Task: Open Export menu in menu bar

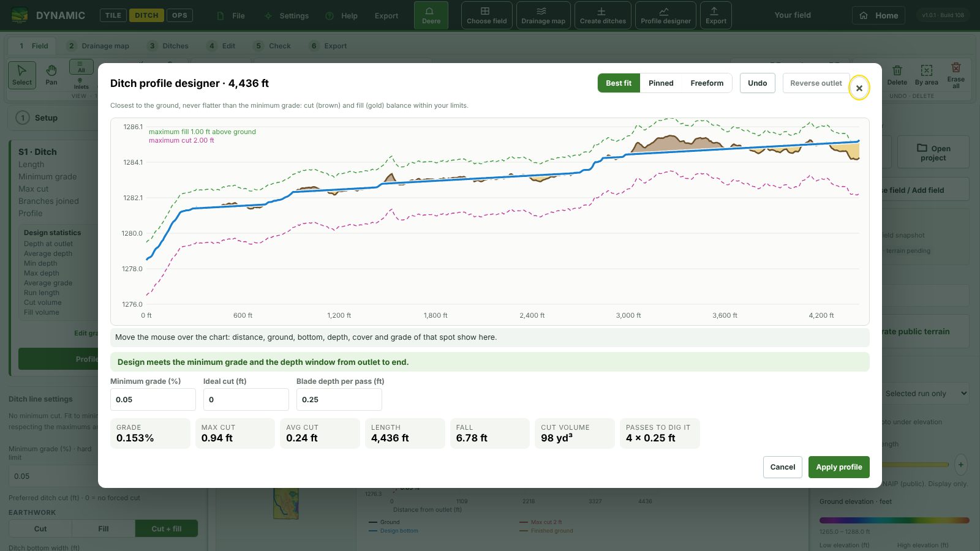Action: tap(386, 16)
